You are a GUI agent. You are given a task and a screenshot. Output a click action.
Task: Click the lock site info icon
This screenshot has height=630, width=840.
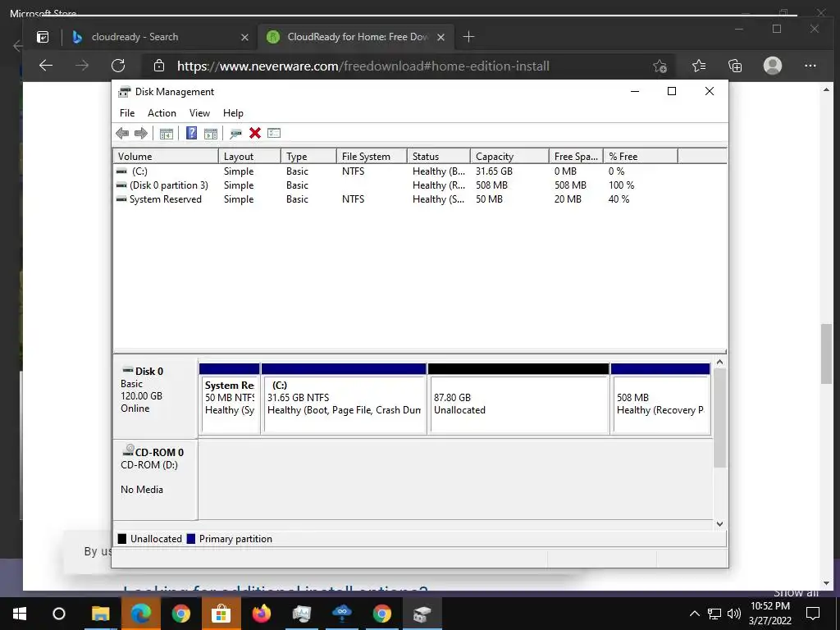(x=158, y=66)
